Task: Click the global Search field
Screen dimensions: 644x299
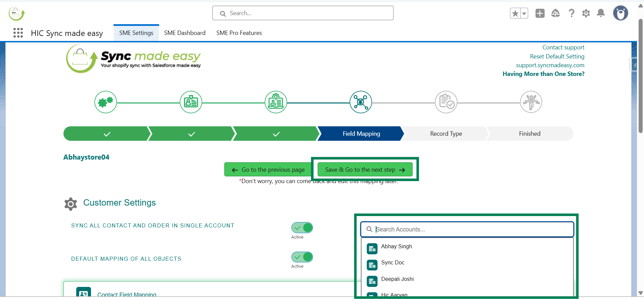Action: pyautogui.click(x=303, y=13)
